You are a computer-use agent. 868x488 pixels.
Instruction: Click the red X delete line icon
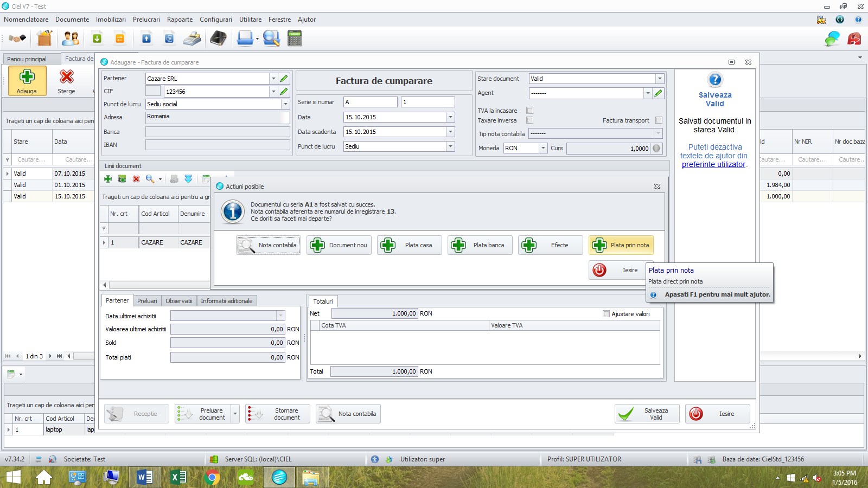[x=136, y=179]
